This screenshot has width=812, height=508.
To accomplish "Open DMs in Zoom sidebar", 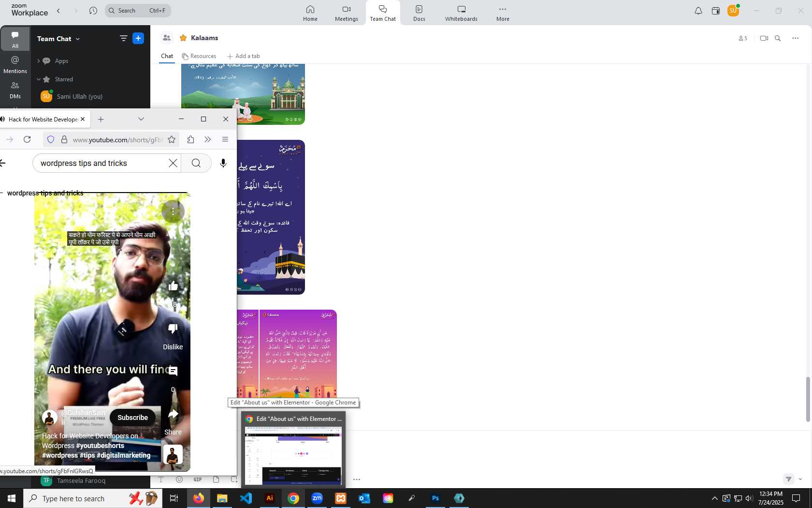I will (x=15, y=90).
